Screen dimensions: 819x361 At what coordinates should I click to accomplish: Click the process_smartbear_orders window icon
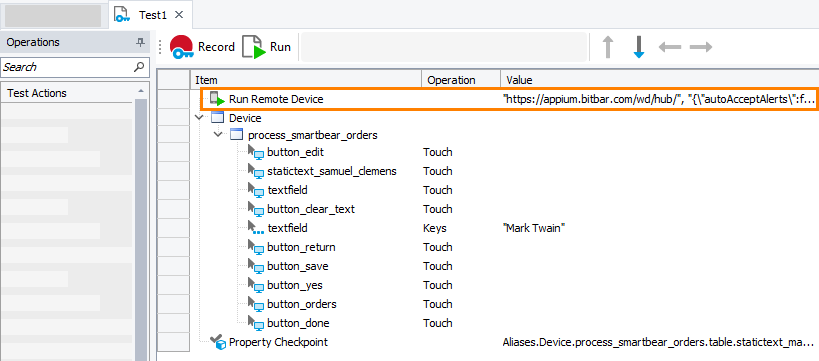[237, 135]
